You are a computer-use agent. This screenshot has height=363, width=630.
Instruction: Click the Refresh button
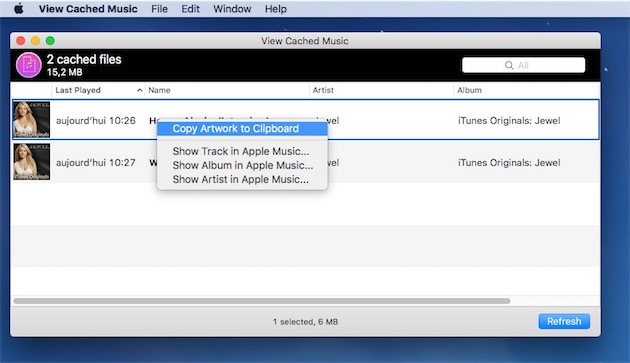tap(564, 321)
